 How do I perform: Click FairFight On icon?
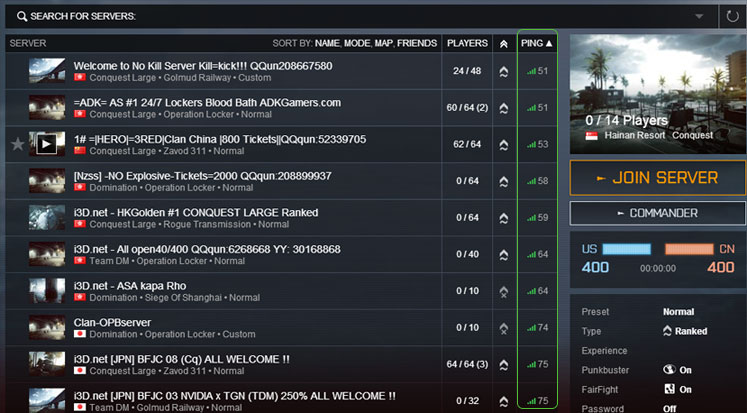pyautogui.click(x=669, y=389)
